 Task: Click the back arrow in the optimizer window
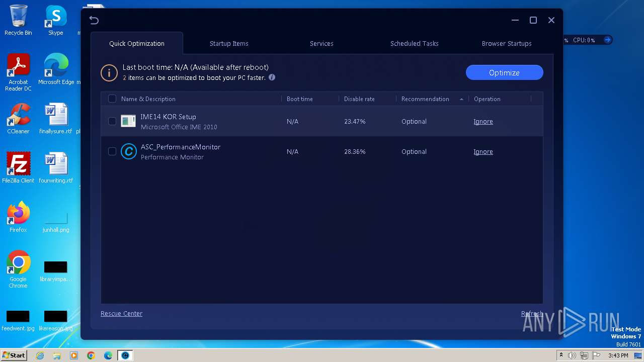(x=94, y=20)
